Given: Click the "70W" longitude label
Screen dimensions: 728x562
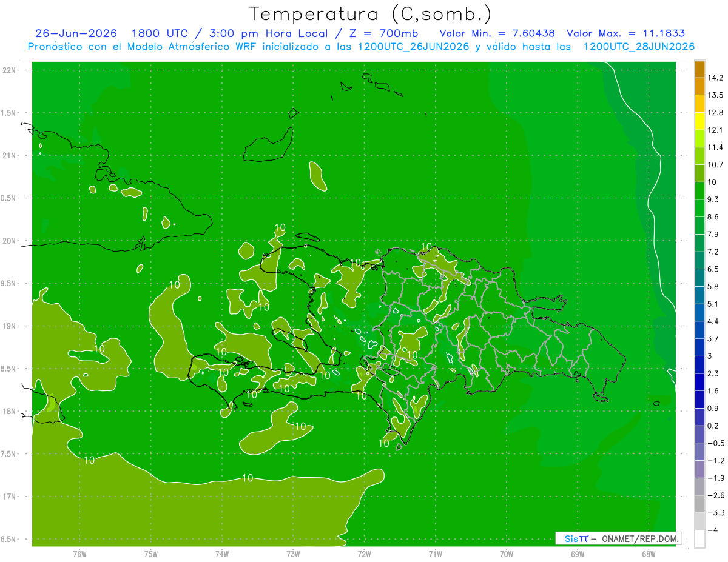Looking at the screenshot, I should [507, 554].
